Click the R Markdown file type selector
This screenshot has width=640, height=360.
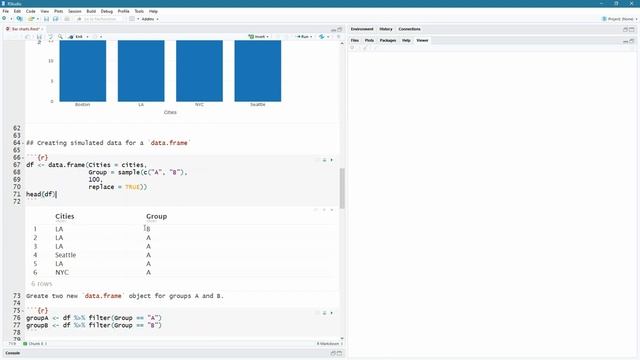tap(330, 344)
